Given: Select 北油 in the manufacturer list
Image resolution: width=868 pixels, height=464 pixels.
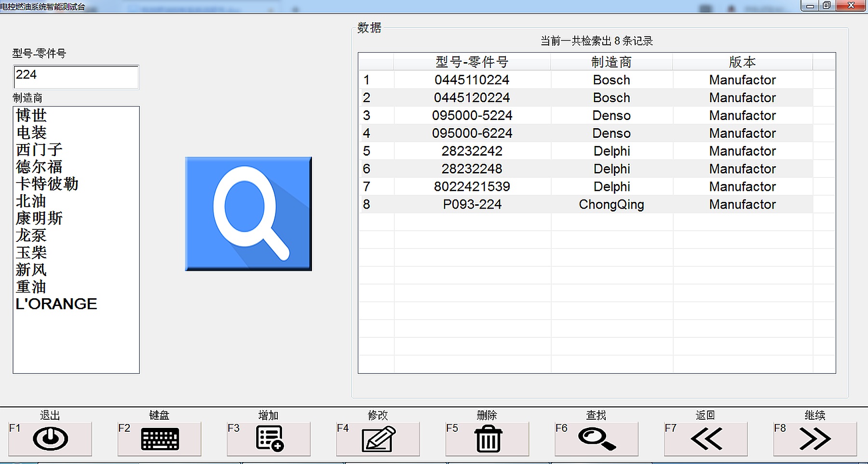Looking at the screenshot, I should tap(31, 201).
